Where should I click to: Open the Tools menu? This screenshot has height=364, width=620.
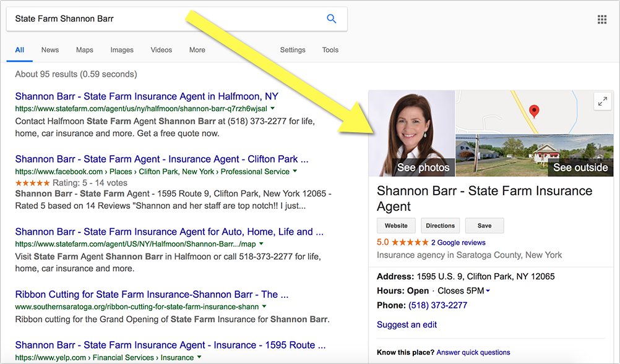330,49
